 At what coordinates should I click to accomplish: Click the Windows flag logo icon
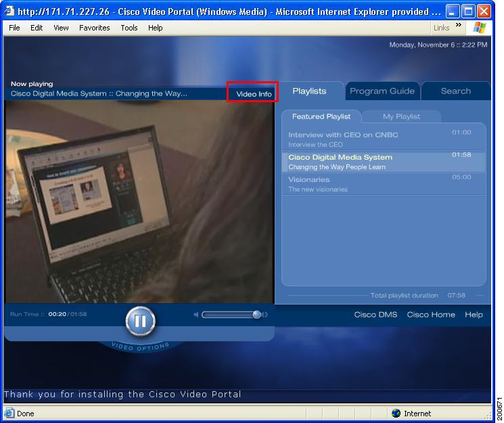point(480,28)
